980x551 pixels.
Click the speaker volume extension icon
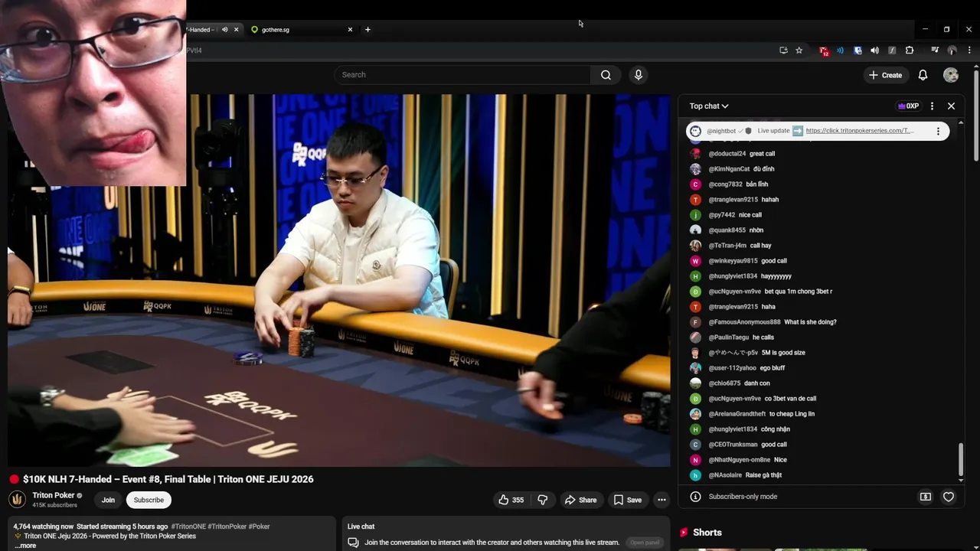[874, 51]
